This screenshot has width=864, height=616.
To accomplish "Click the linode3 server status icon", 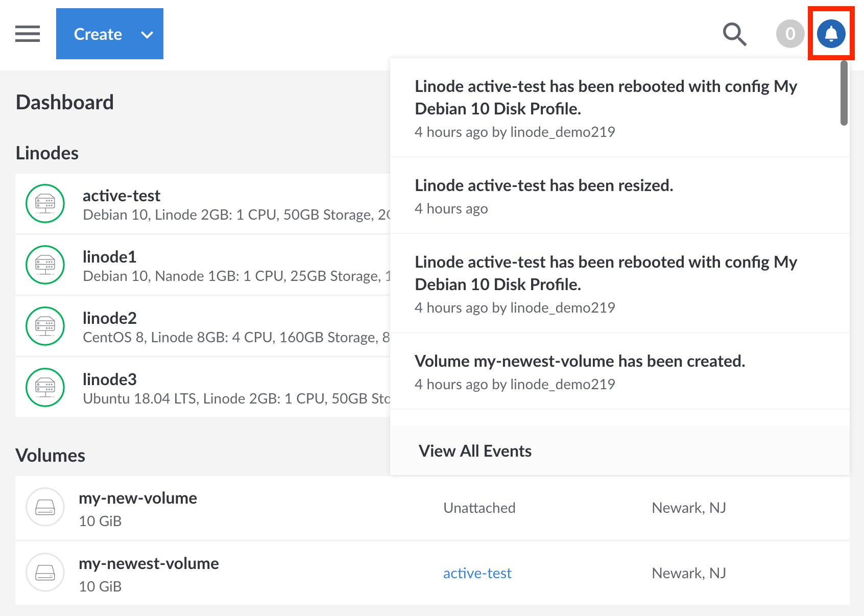I will [45, 387].
